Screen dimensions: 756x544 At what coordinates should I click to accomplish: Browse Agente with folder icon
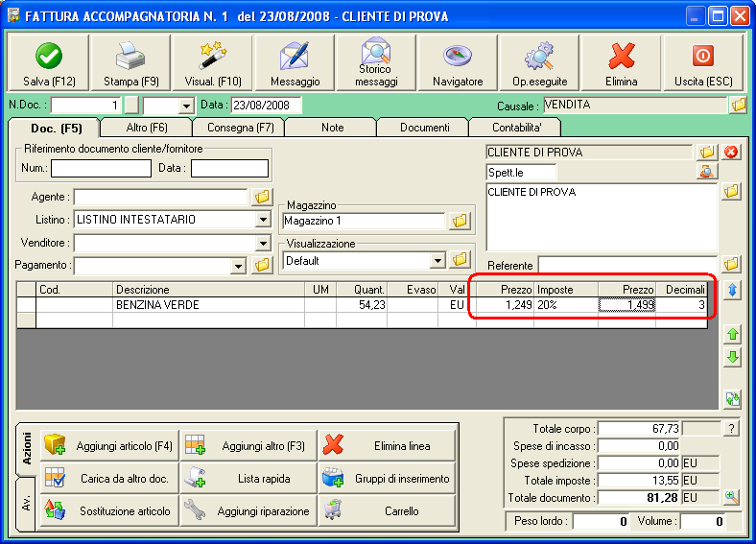pos(262,197)
